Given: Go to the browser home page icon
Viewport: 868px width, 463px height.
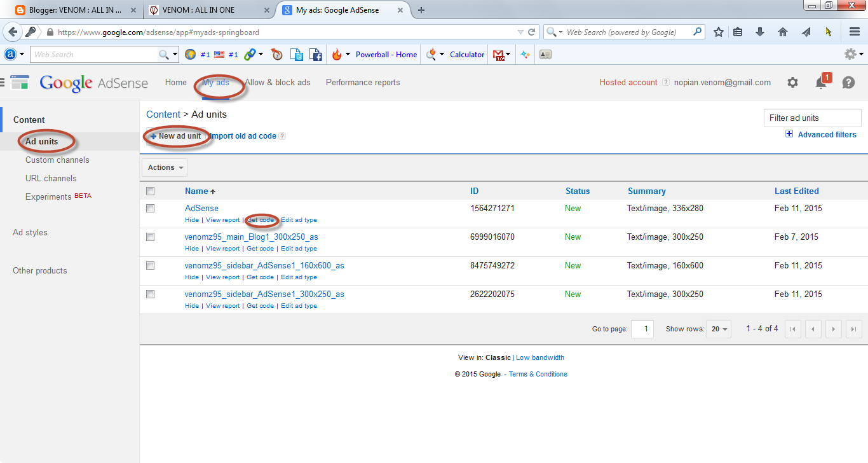Looking at the screenshot, I should coord(783,32).
